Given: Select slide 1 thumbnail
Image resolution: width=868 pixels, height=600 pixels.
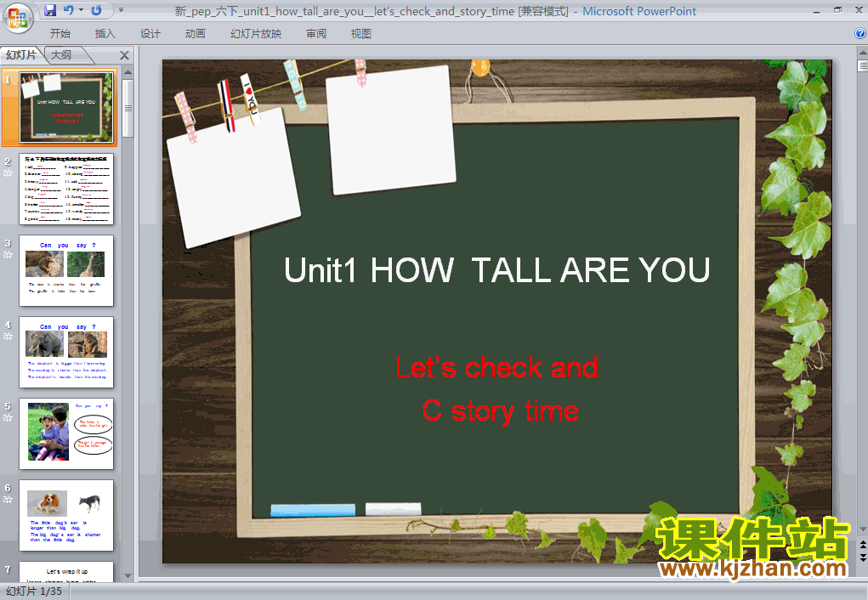Looking at the screenshot, I should coord(66,107).
